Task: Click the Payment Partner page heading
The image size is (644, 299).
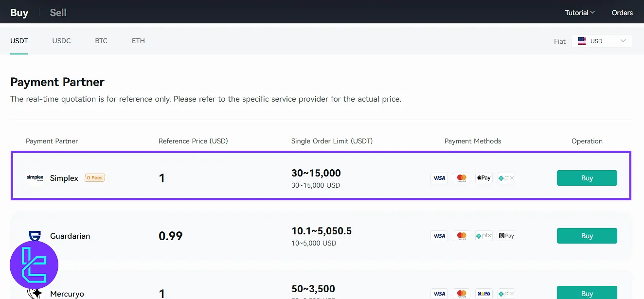Action: pyautogui.click(x=57, y=82)
